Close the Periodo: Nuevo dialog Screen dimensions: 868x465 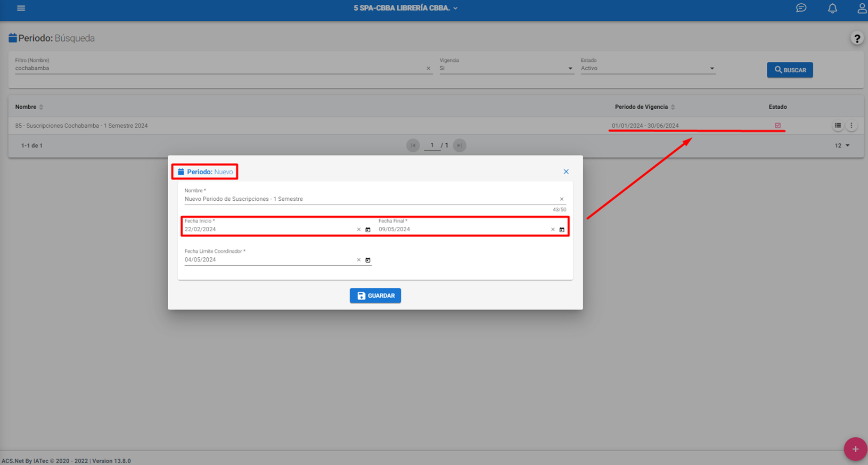566,172
